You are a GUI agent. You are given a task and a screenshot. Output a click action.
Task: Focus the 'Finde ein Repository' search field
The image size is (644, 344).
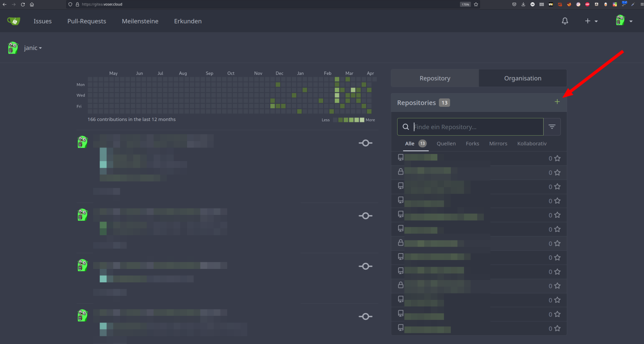[x=470, y=127]
